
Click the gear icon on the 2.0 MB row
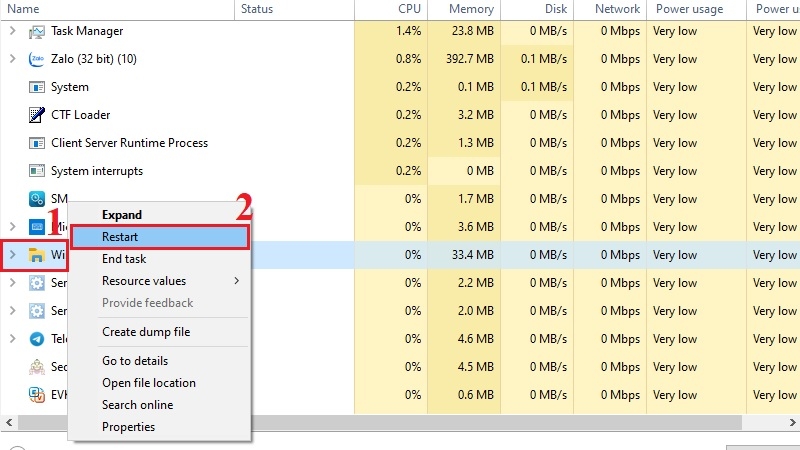pyautogui.click(x=37, y=311)
